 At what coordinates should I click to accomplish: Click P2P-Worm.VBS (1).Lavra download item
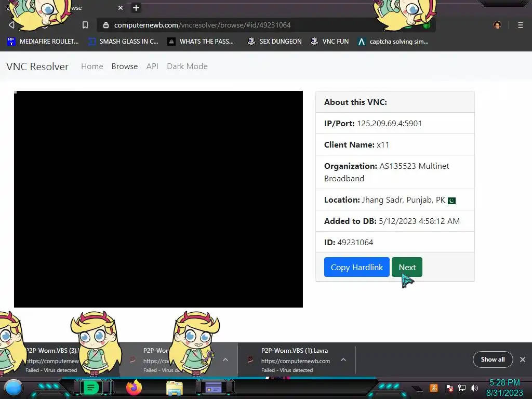[x=297, y=360]
